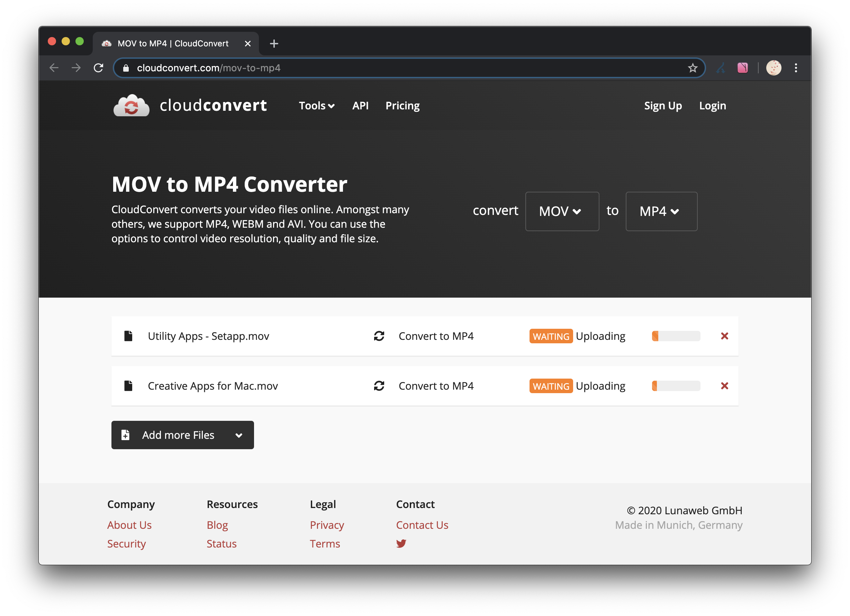
Task: Click the refresh/convert icon for Creative Apps
Action: click(x=380, y=386)
